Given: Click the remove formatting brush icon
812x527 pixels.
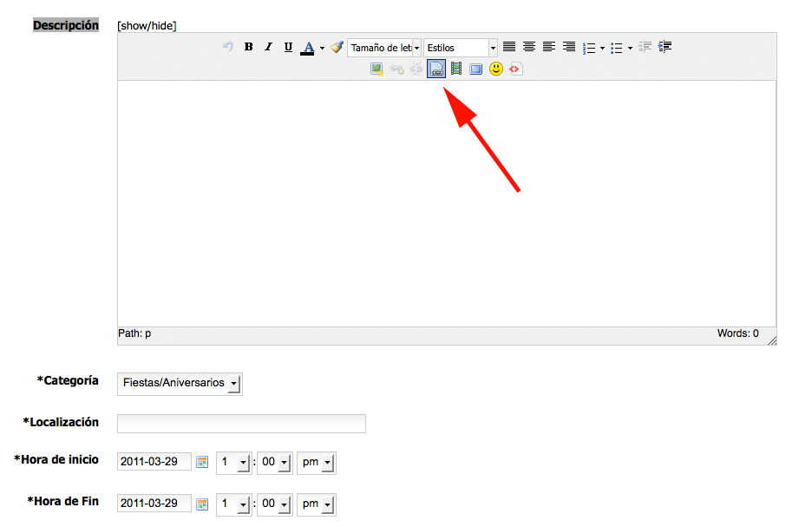Looking at the screenshot, I should click(x=337, y=47).
